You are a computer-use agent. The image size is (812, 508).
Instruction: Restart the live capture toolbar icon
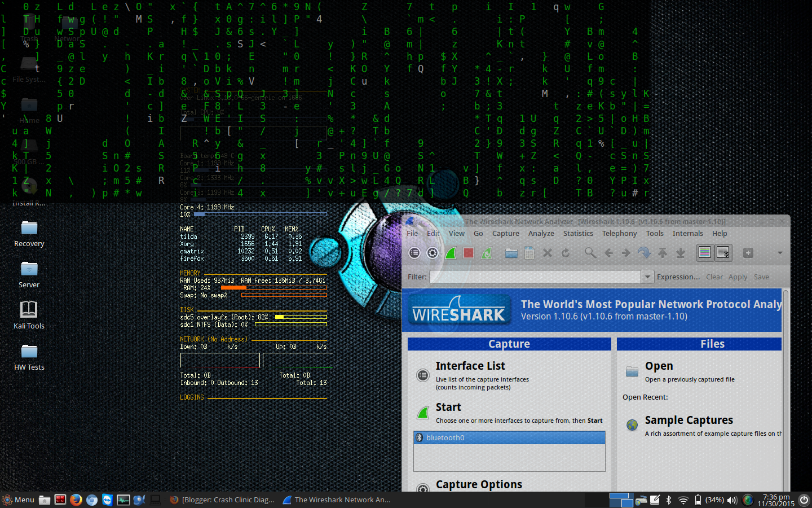486,253
